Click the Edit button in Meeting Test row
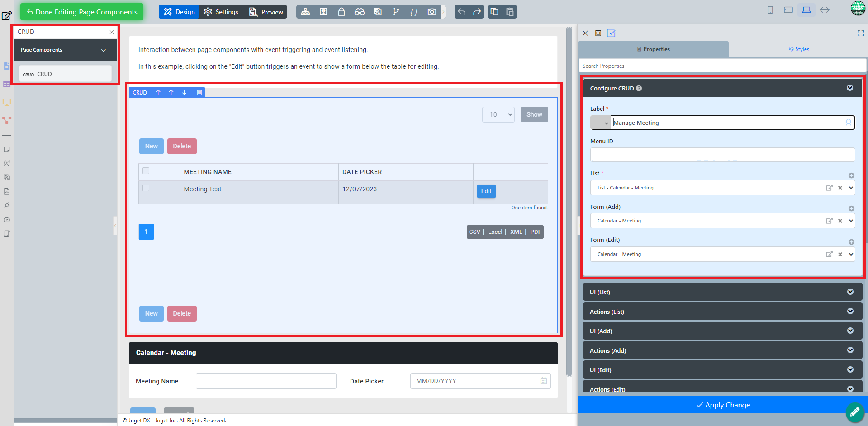The image size is (868, 426). click(486, 191)
